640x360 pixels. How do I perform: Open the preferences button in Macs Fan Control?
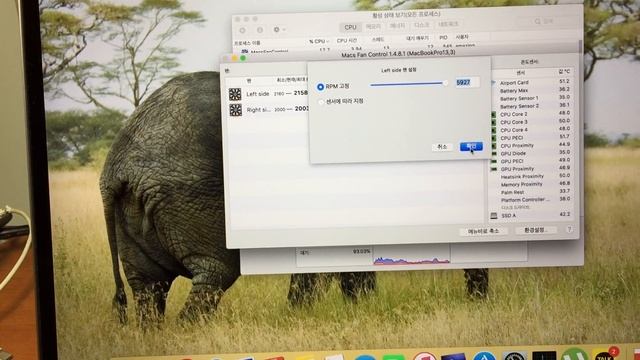(x=536, y=230)
